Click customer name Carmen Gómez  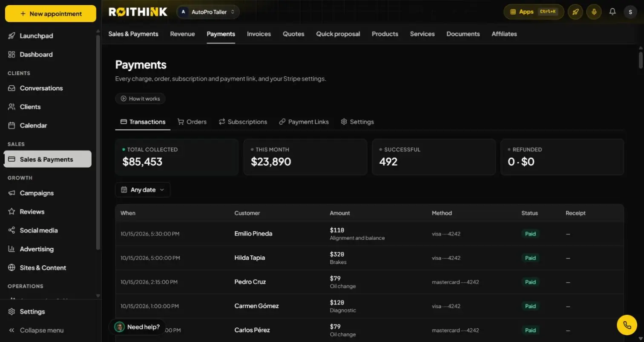256,306
